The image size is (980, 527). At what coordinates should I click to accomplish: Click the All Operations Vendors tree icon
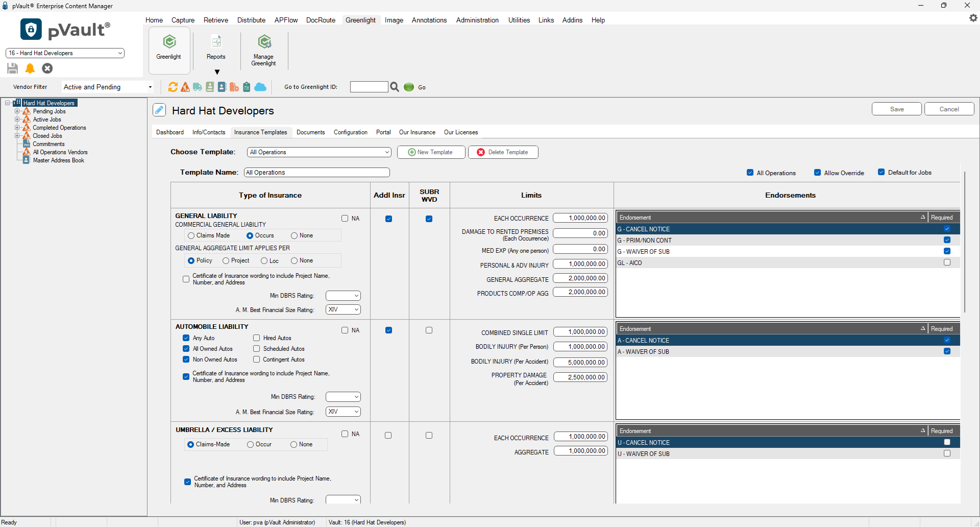(27, 152)
